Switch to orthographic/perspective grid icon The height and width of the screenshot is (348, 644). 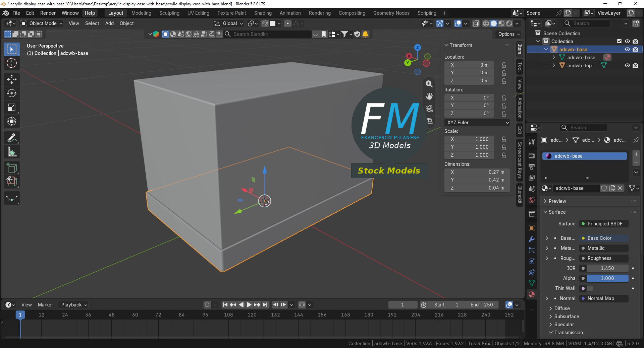pyautogui.click(x=429, y=121)
